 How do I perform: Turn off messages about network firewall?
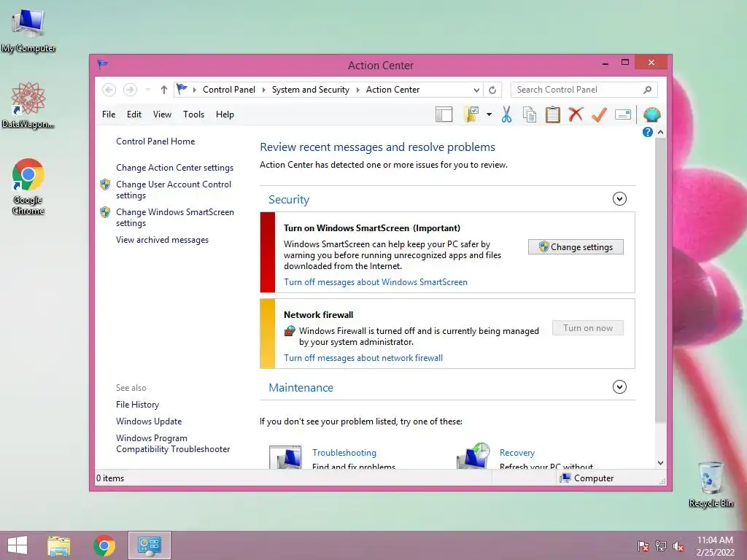pos(363,357)
